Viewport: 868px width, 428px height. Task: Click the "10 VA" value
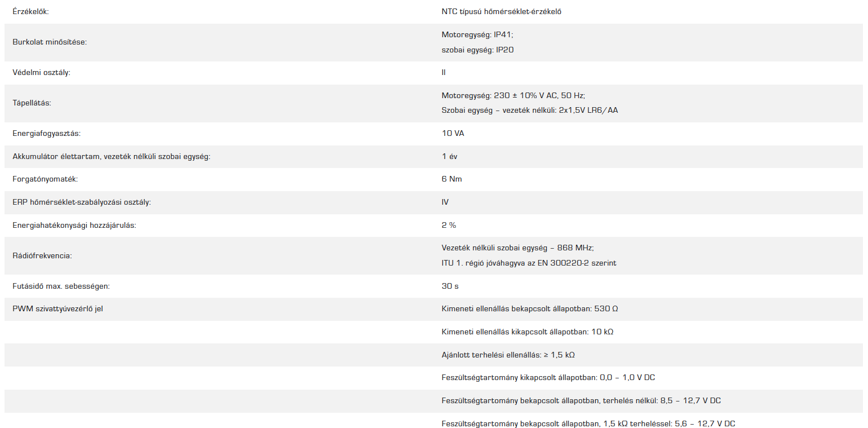(453, 134)
